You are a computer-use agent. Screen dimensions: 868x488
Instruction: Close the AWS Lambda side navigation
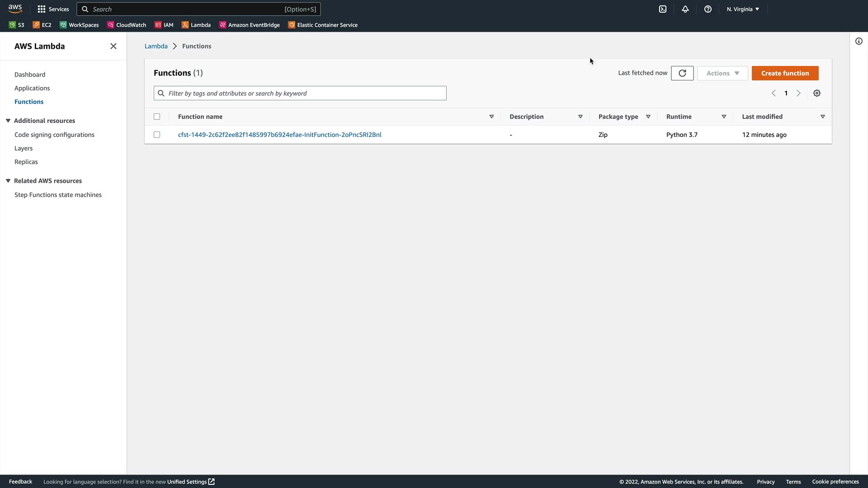point(113,46)
